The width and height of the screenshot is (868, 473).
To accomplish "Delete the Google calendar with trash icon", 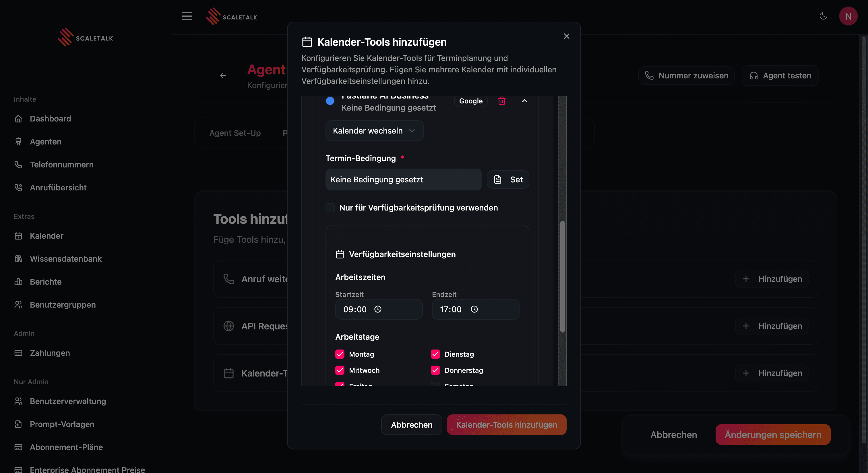I will pyautogui.click(x=501, y=101).
